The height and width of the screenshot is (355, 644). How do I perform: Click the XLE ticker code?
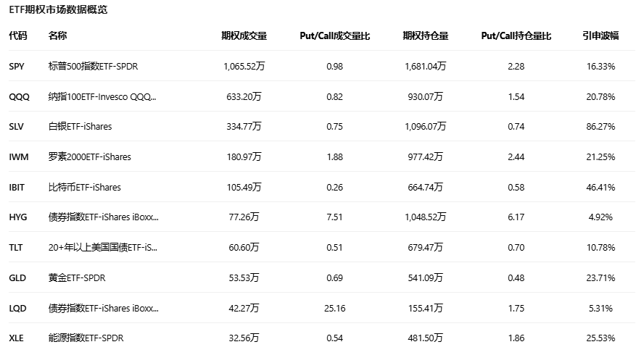click(16, 338)
